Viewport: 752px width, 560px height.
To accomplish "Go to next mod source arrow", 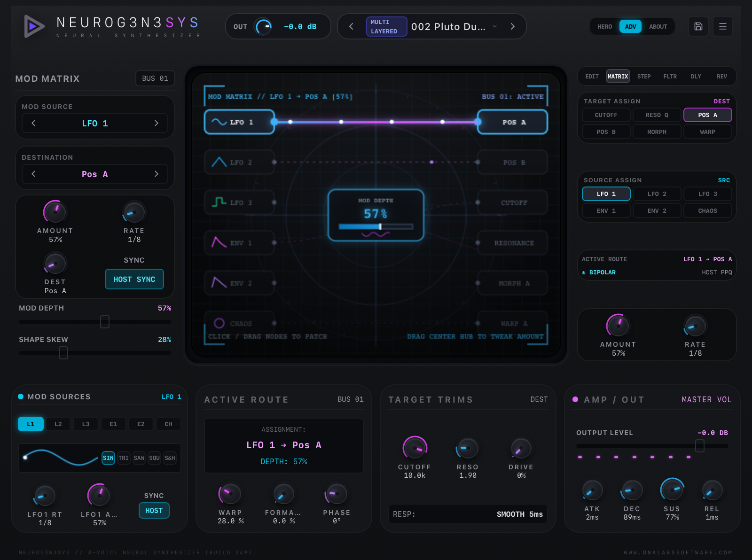I will tap(156, 123).
